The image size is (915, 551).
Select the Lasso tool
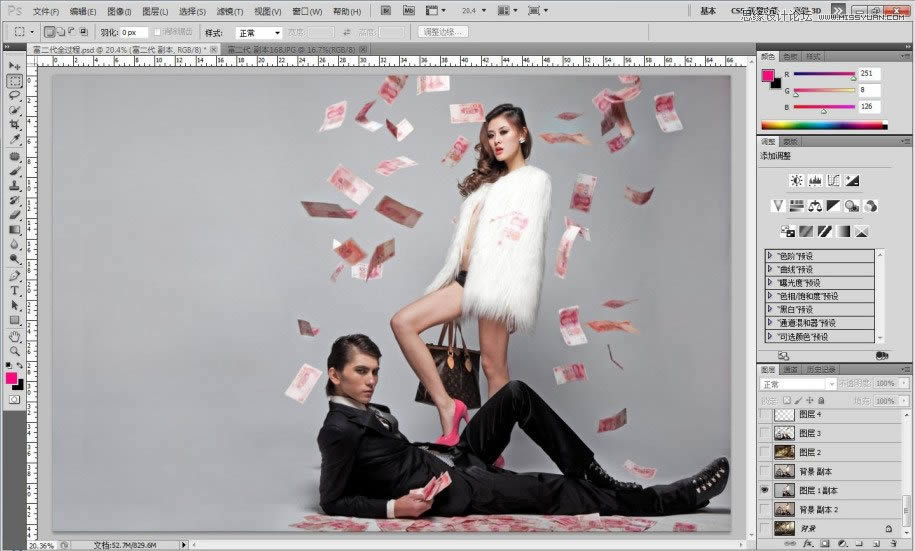15,95
